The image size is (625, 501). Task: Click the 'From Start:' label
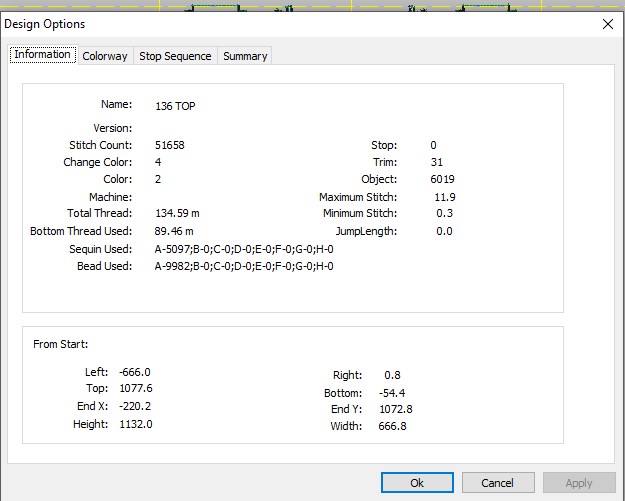click(x=61, y=344)
